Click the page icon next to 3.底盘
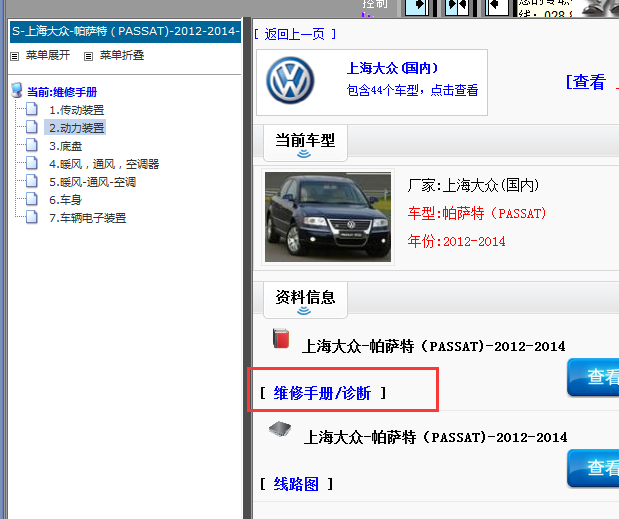Viewport: 619px width, 519px height. [32, 145]
